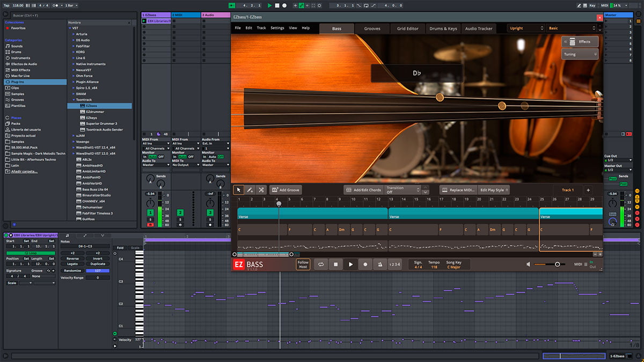
Task: Click the Ableton transport stop button
Action: click(277, 5)
